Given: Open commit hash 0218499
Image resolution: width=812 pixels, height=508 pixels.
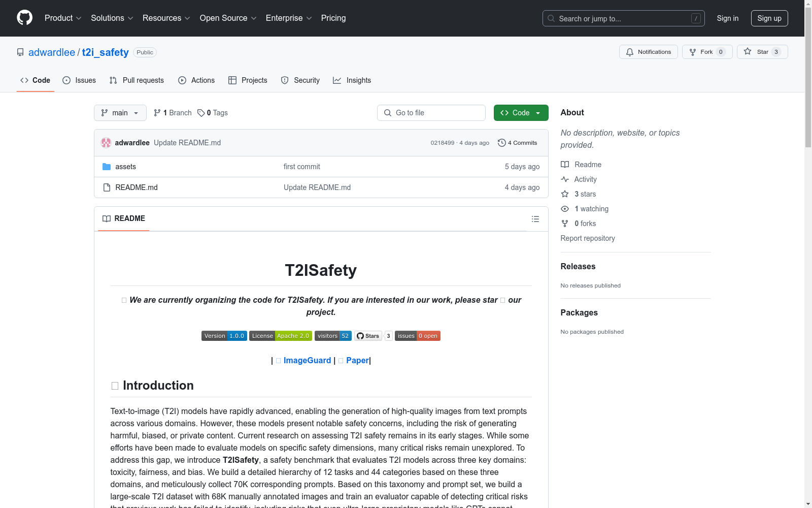Looking at the screenshot, I should tap(443, 143).
